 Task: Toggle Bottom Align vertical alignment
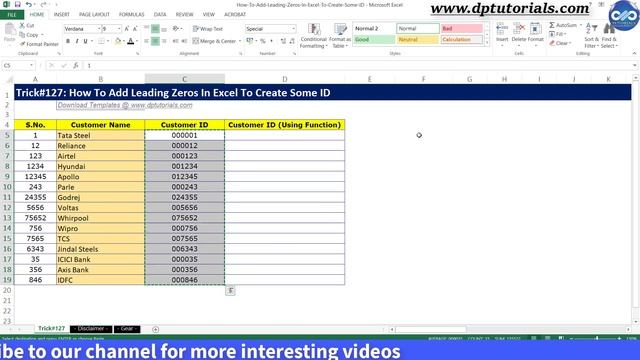point(164,29)
